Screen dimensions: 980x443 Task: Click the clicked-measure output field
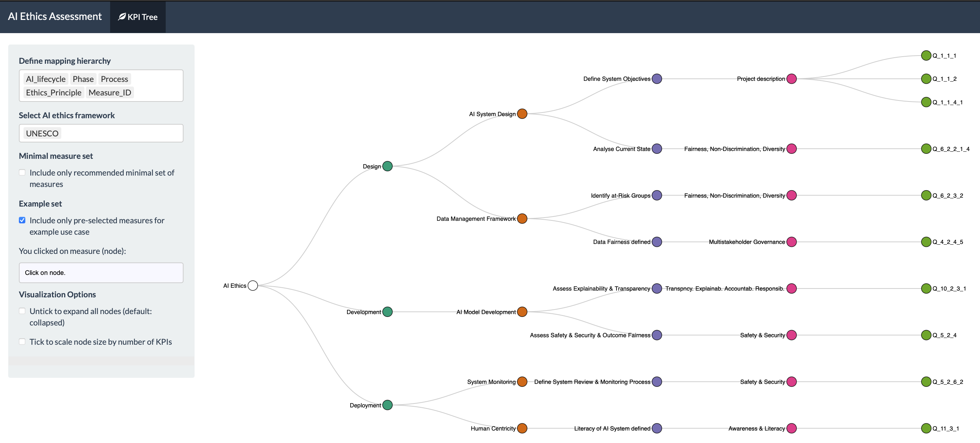click(x=101, y=273)
